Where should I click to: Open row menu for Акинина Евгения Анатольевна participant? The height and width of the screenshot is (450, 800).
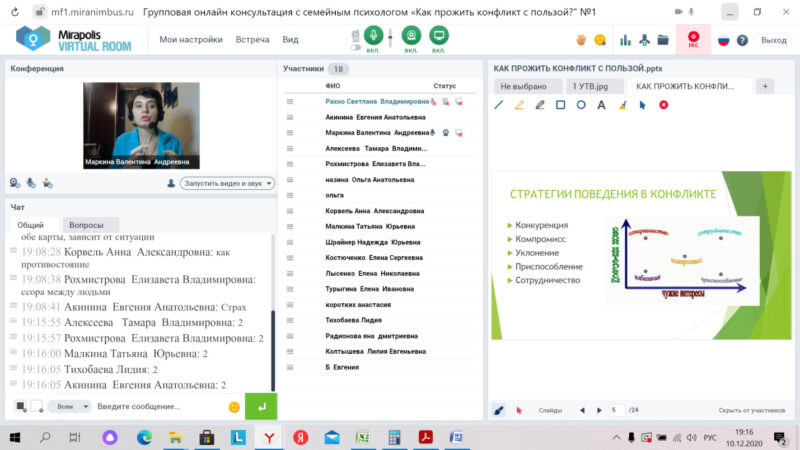coord(290,117)
